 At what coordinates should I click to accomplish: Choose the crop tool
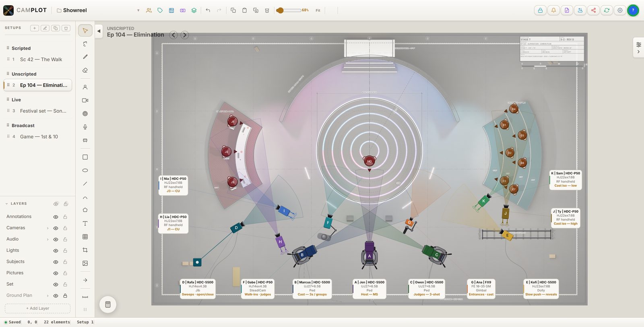85,250
